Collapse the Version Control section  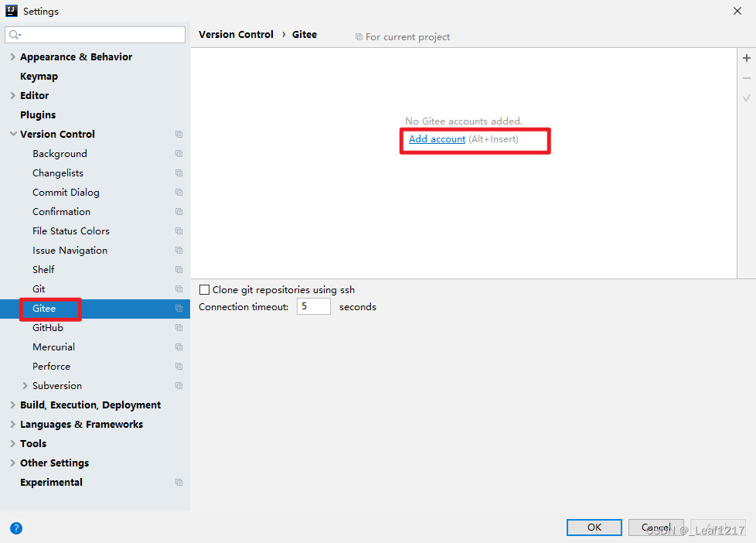pyautogui.click(x=13, y=134)
